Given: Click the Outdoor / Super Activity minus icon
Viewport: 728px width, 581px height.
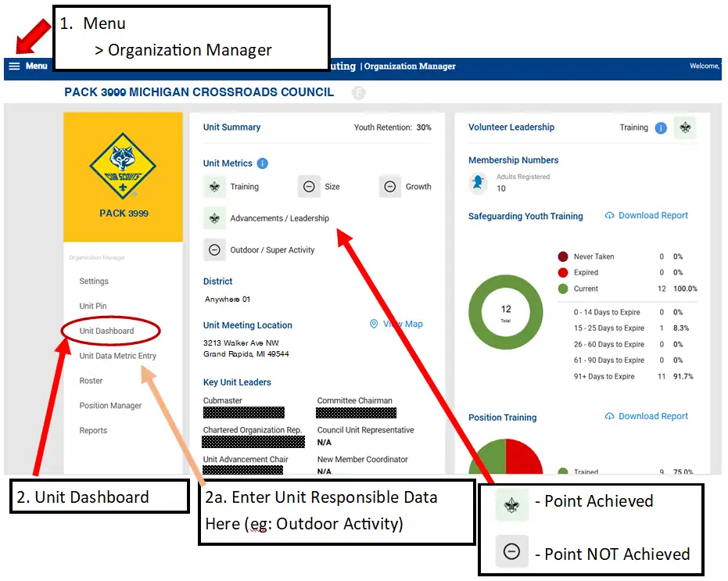Looking at the screenshot, I should click(x=214, y=250).
